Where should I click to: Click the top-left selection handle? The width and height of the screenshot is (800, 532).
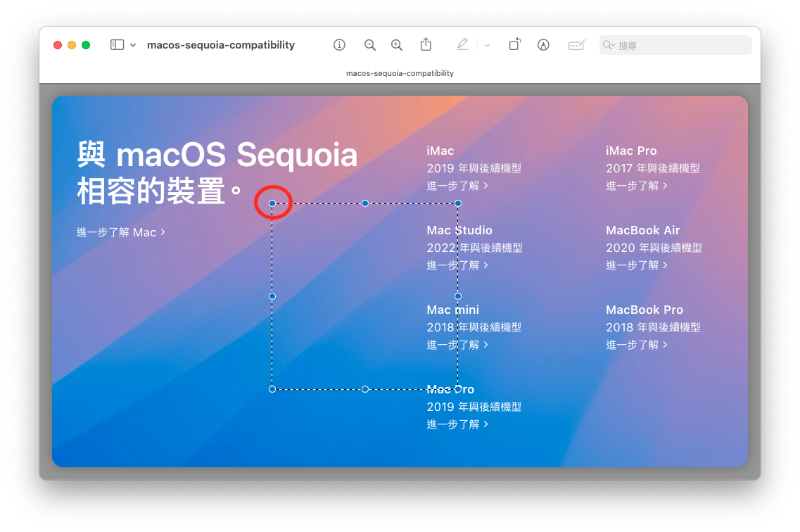[x=272, y=203]
